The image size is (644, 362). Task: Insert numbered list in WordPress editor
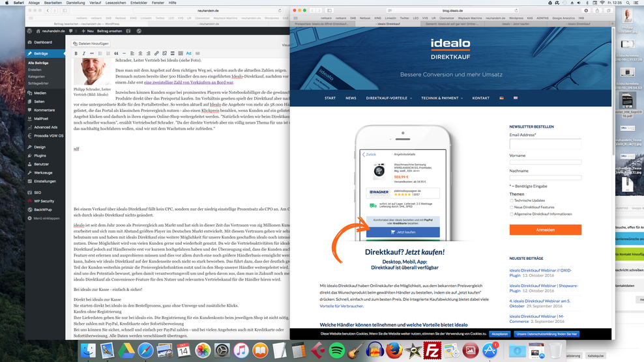click(108, 53)
